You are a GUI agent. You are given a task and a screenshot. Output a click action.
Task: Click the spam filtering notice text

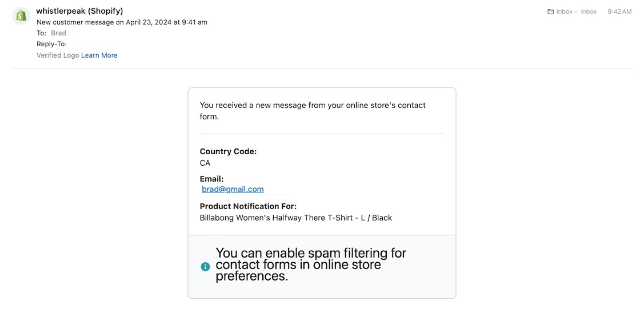pyautogui.click(x=311, y=264)
